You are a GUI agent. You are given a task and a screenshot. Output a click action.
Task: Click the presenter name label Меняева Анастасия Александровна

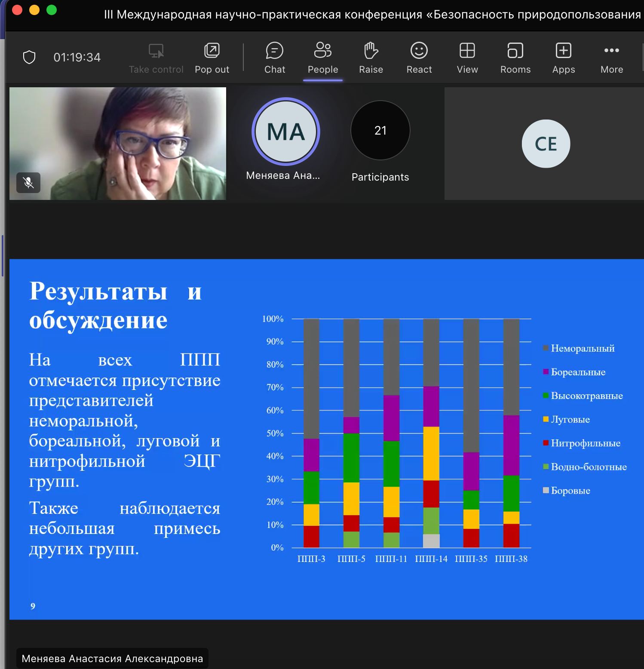click(x=112, y=659)
